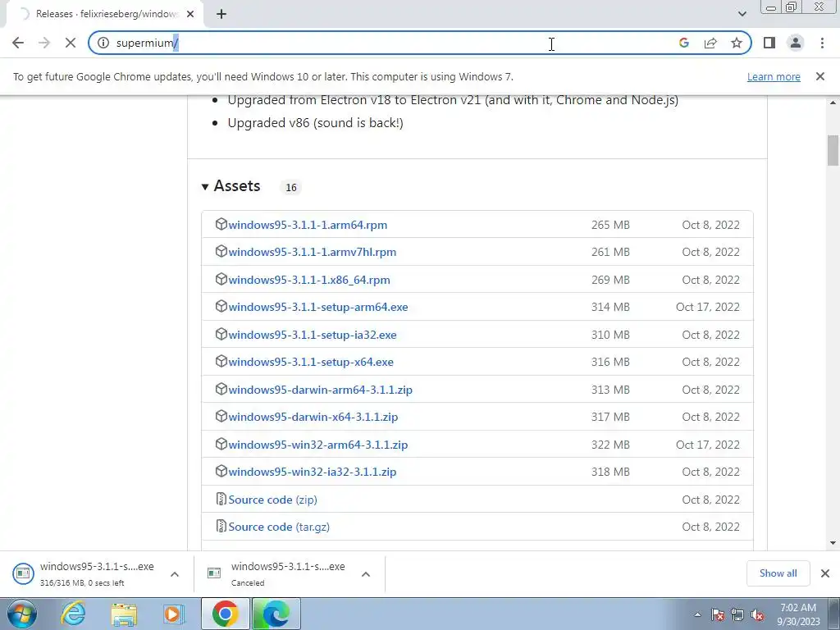Click the Google search icon in address bar
The image size is (840, 630).
tap(683, 43)
